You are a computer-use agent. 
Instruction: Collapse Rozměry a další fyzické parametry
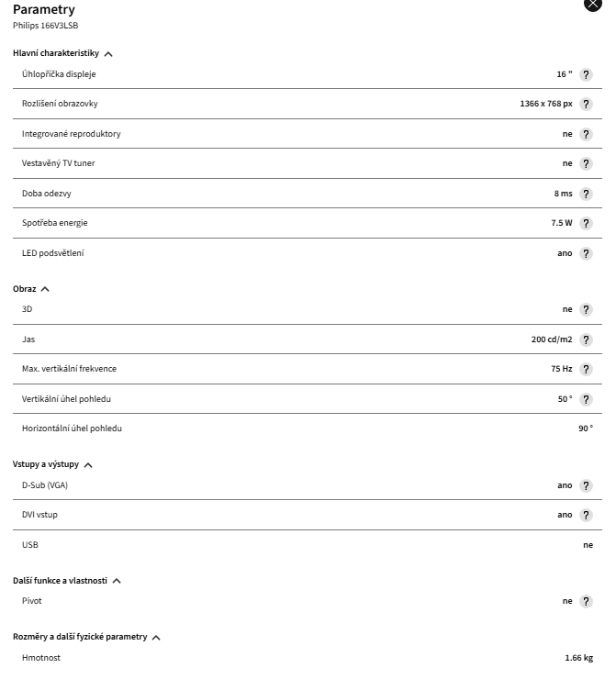[156, 638]
